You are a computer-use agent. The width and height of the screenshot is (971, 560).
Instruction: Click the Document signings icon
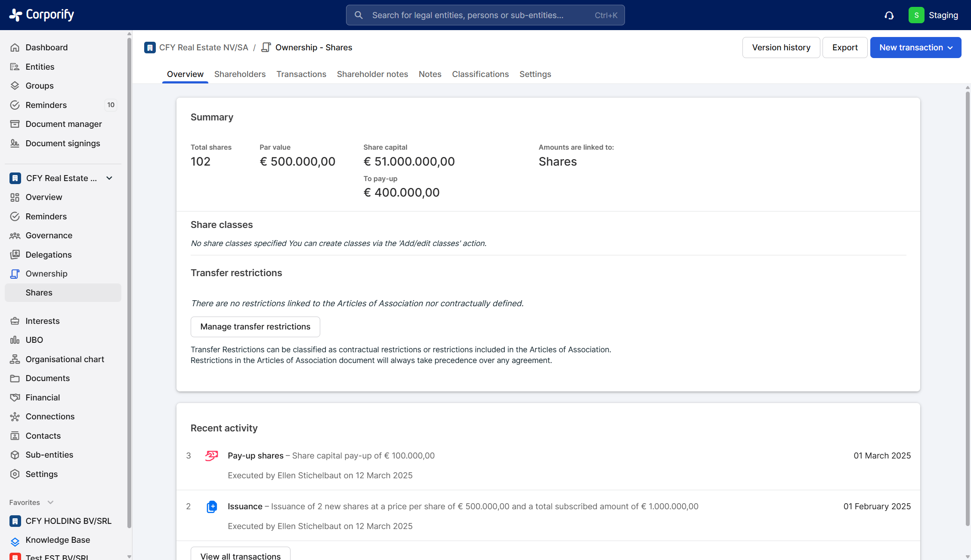(x=15, y=143)
